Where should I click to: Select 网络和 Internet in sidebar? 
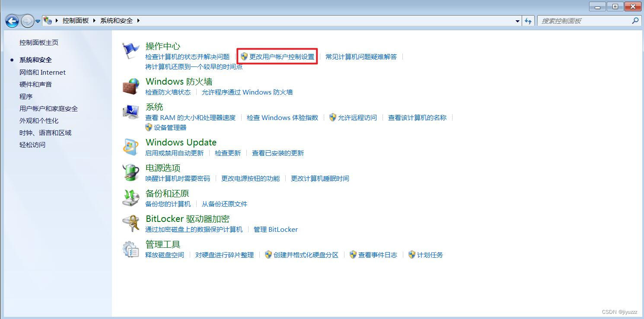[x=42, y=72]
